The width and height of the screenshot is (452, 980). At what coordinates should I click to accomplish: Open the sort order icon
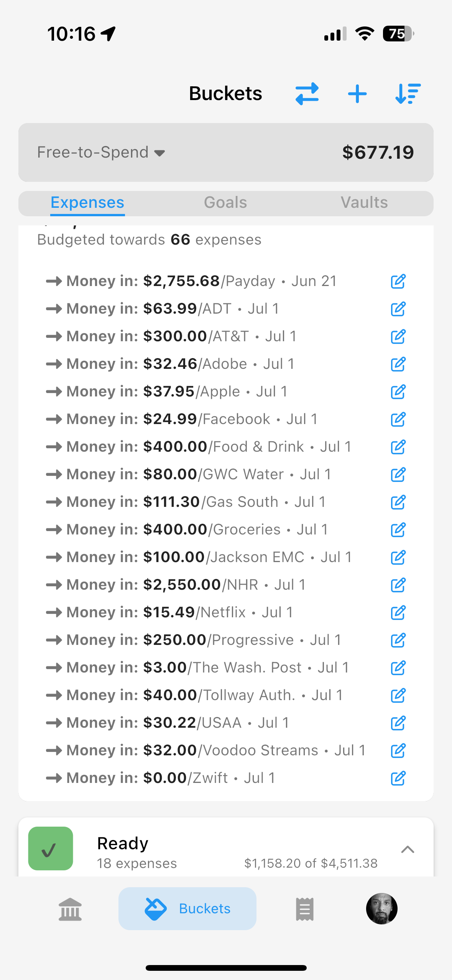[x=408, y=94]
